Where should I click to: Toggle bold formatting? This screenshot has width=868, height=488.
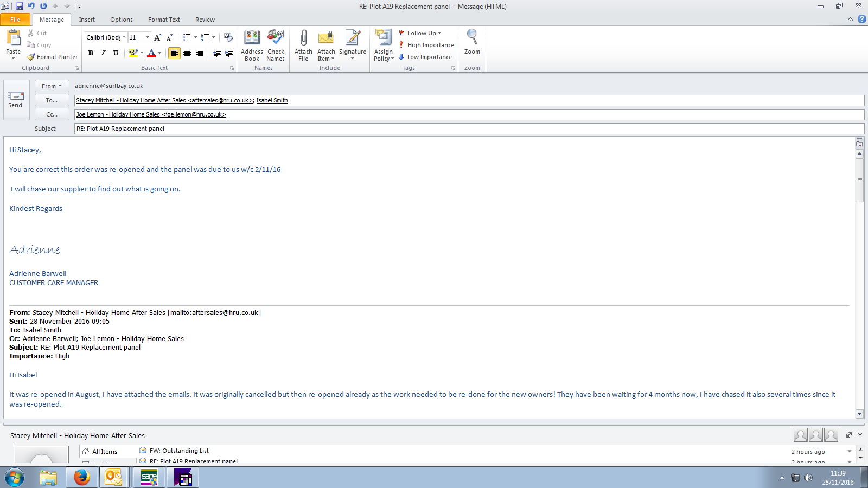pyautogui.click(x=91, y=53)
